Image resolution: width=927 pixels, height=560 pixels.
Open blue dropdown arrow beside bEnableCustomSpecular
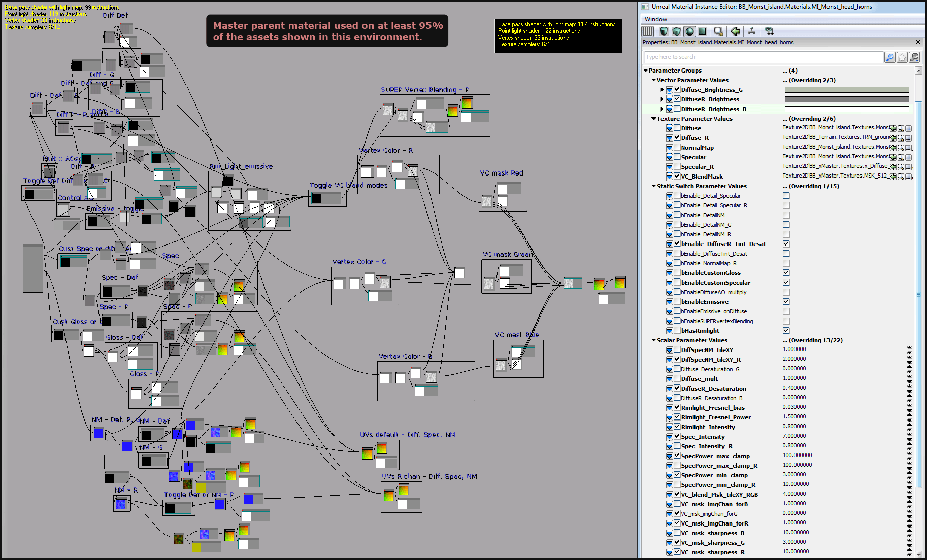click(x=669, y=283)
